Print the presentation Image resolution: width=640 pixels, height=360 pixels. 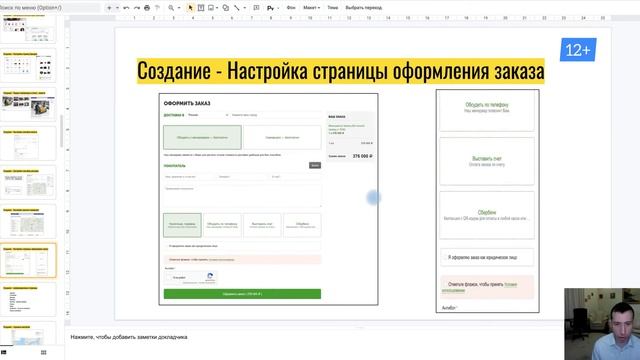tap(147, 8)
